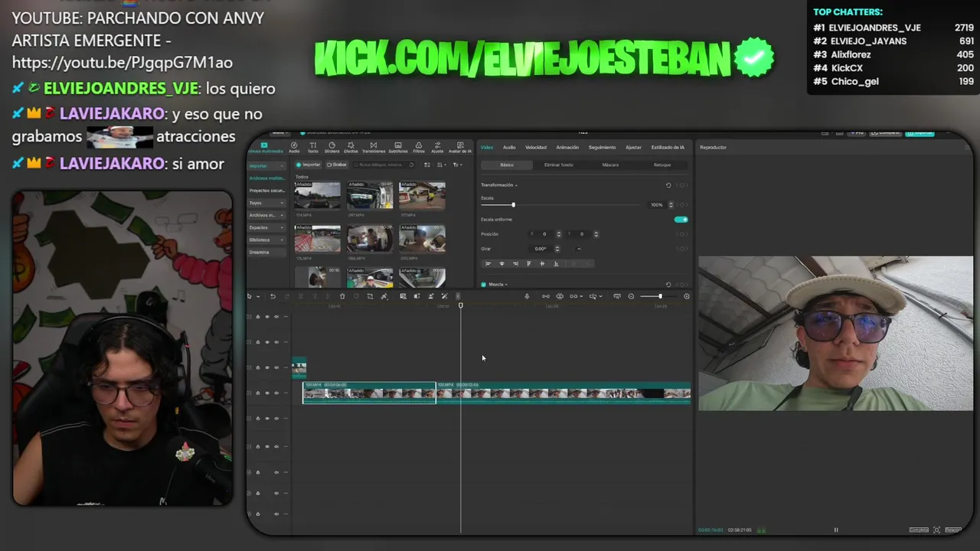
Task: Open the Audio media tab icon
Action: 294,147
